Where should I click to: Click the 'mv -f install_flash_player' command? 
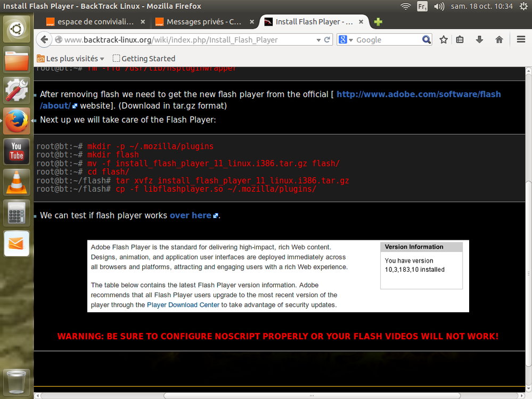pos(214,163)
